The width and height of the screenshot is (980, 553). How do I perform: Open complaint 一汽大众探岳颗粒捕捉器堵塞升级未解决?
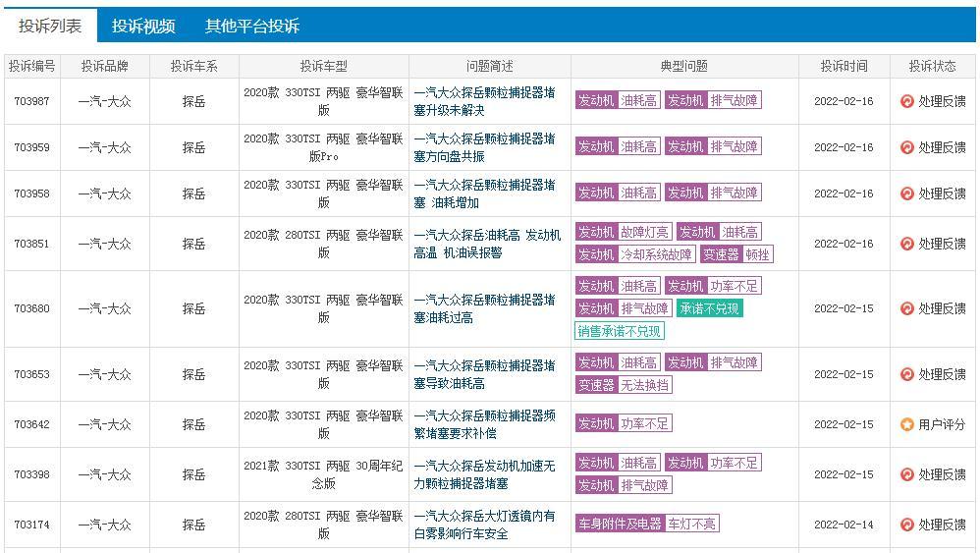click(484, 101)
